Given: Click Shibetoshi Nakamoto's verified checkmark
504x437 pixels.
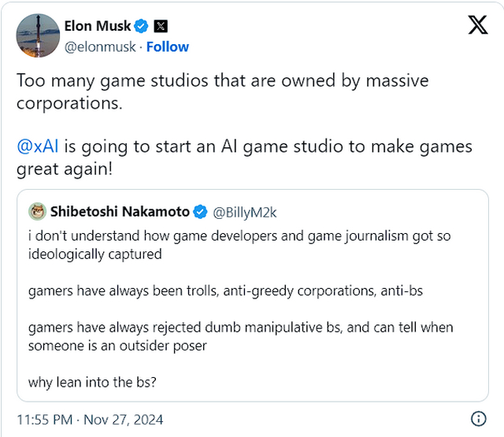Looking at the screenshot, I should click(200, 212).
